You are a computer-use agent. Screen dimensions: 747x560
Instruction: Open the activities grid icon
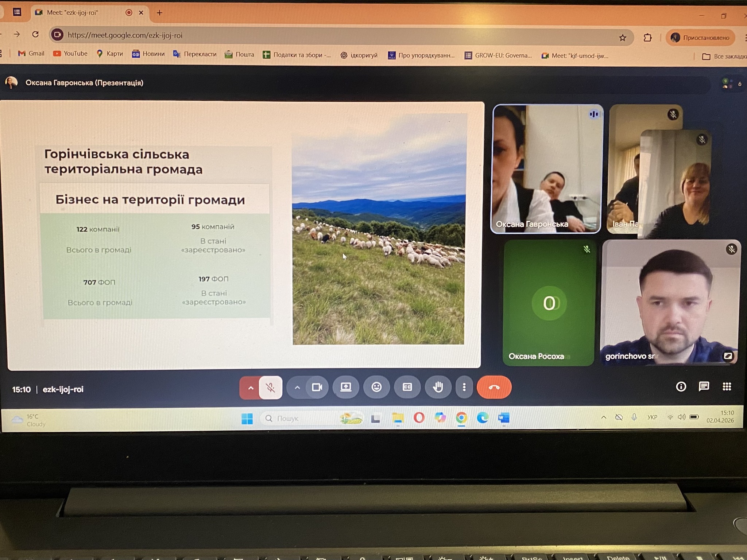pyautogui.click(x=727, y=386)
